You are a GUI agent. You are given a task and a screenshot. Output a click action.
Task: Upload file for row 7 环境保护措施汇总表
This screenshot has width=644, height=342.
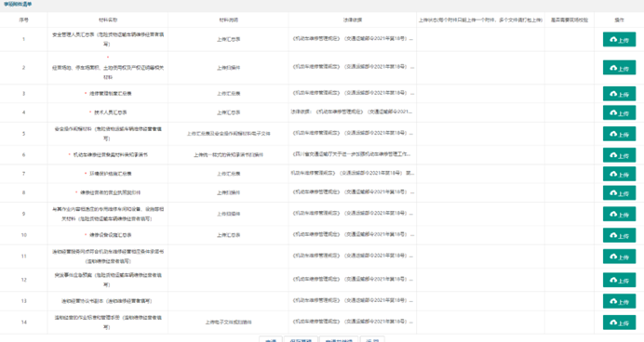pos(619,174)
